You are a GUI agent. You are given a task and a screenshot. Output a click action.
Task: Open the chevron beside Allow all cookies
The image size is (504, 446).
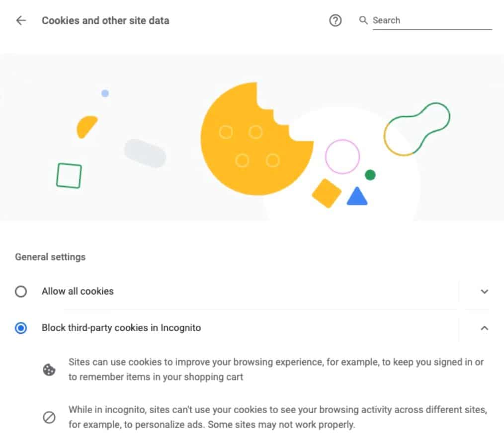(x=484, y=292)
